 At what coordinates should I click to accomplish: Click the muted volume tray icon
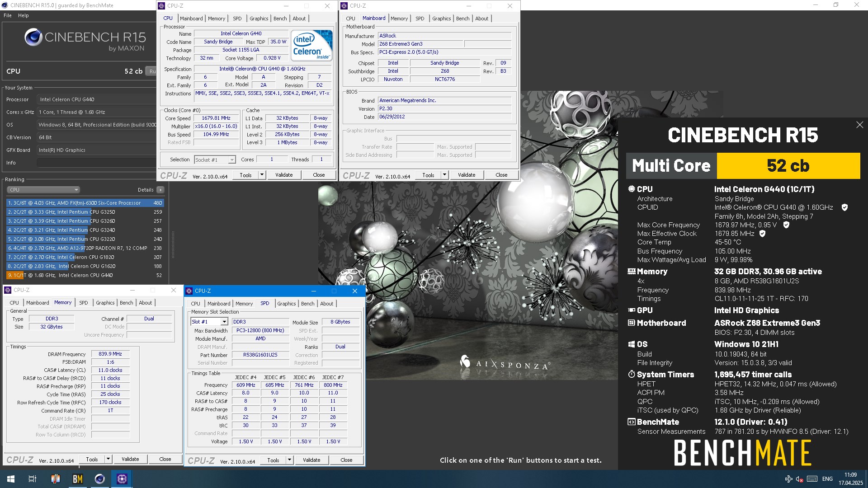(x=799, y=479)
